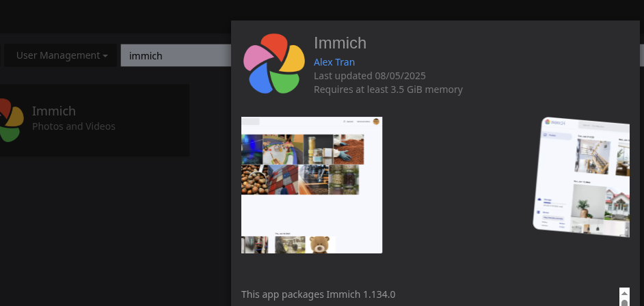
Task: Click the "This app packages Immich 1.134.0" text
Action: (318, 294)
